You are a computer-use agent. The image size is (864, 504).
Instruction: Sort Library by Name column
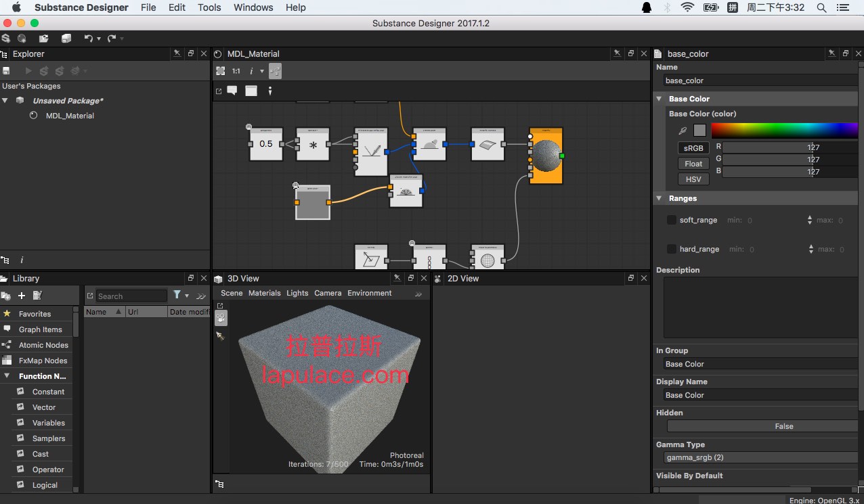pyautogui.click(x=104, y=312)
